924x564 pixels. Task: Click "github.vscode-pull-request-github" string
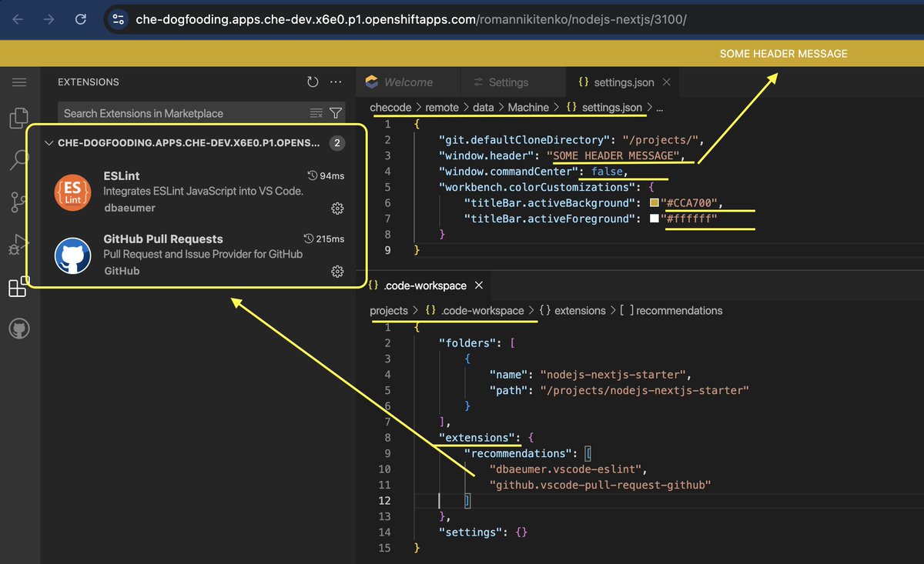(x=600, y=486)
